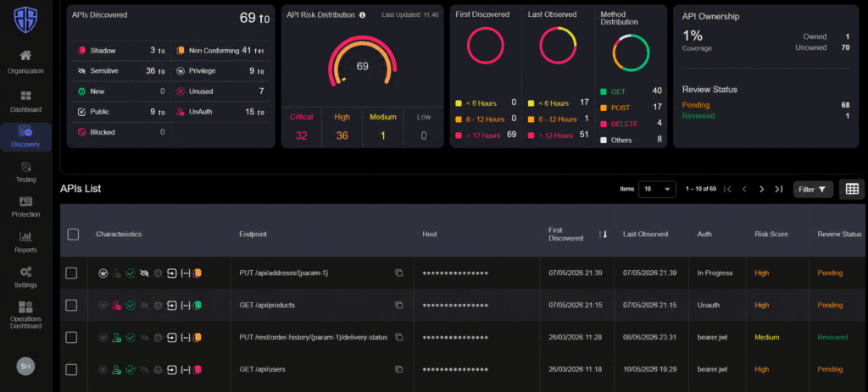Jump to the last page
Image resolution: width=868 pixels, height=392 pixels.
click(779, 189)
